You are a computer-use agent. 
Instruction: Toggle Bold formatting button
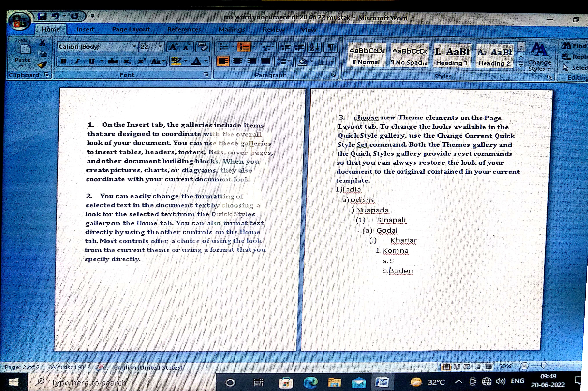click(x=63, y=61)
